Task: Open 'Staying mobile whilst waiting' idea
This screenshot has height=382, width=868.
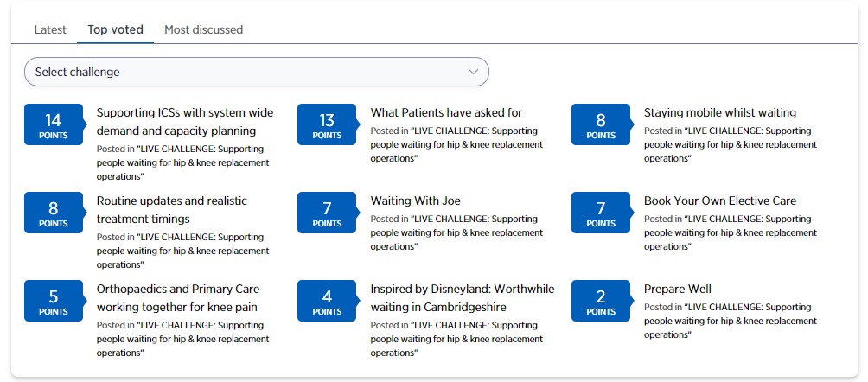Action: coord(719,113)
